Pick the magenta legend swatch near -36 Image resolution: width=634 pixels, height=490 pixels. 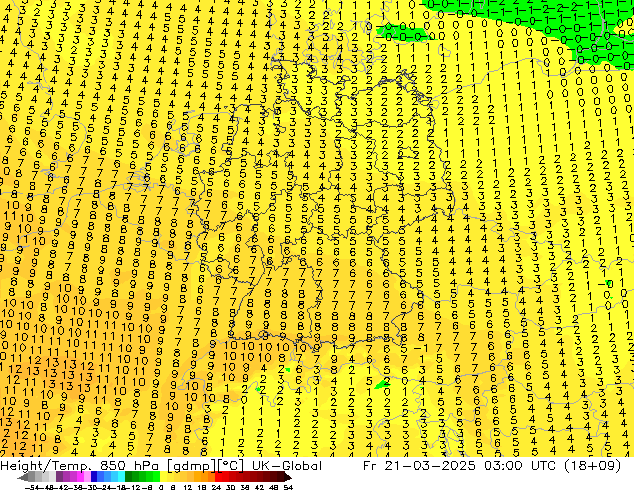click(x=80, y=477)
